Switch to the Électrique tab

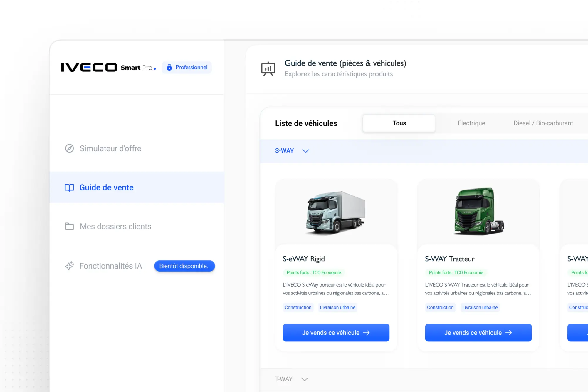tap(471, 123)
